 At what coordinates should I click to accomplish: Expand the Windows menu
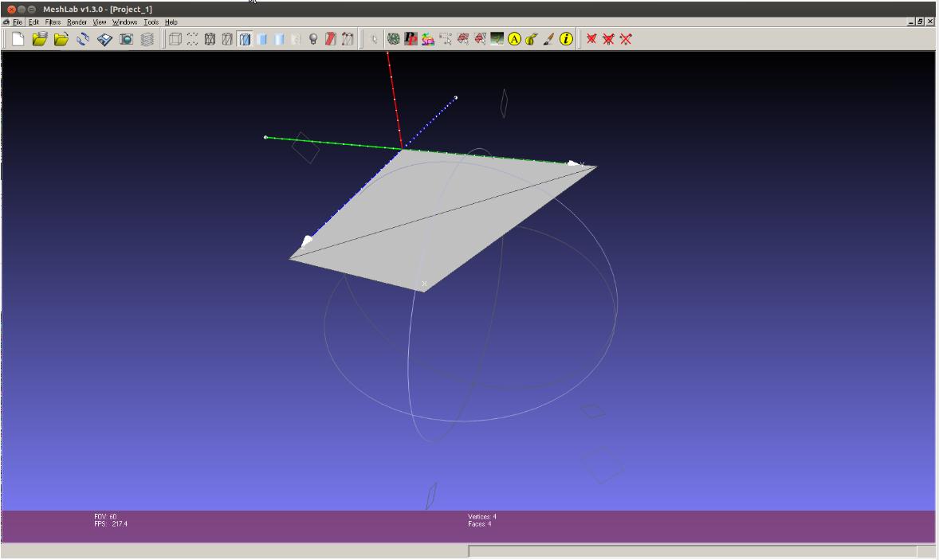[124, 22]
